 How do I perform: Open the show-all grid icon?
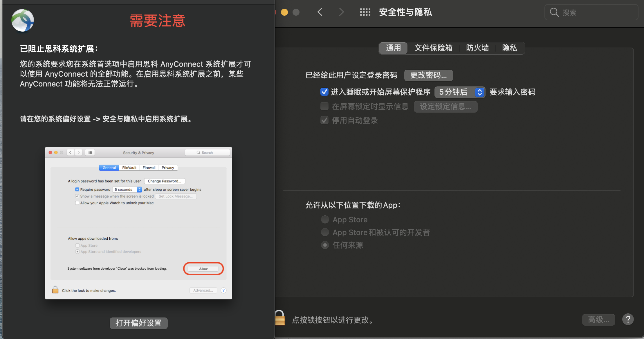tap(365, 12)
